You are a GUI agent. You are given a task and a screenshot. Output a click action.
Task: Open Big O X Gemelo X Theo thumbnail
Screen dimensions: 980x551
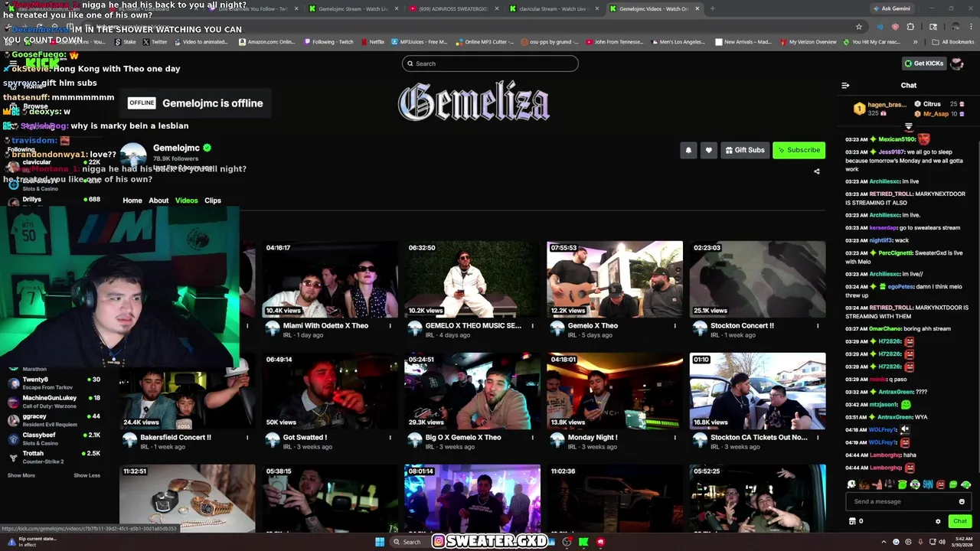pyautogui.click(x=472, y=391)
